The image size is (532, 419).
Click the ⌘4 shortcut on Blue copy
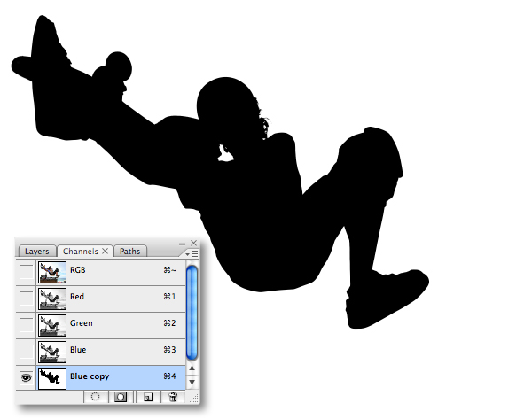coord(169,376)
